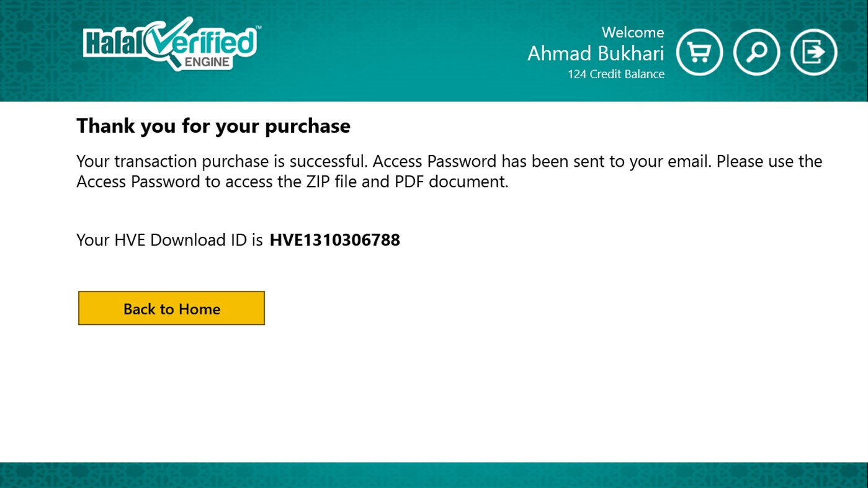
Task: Click the Halal Verified Engine logo
Action: (171, 43)
